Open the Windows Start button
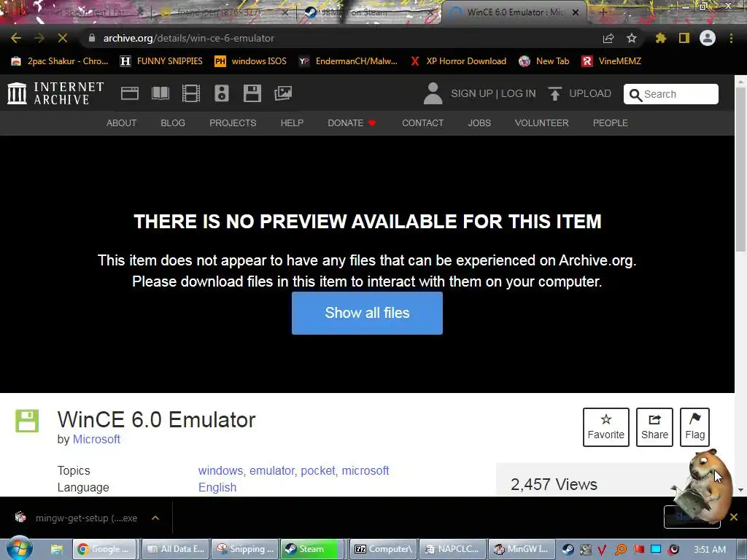This screenshot has height=560, width=747. point(19,548)
